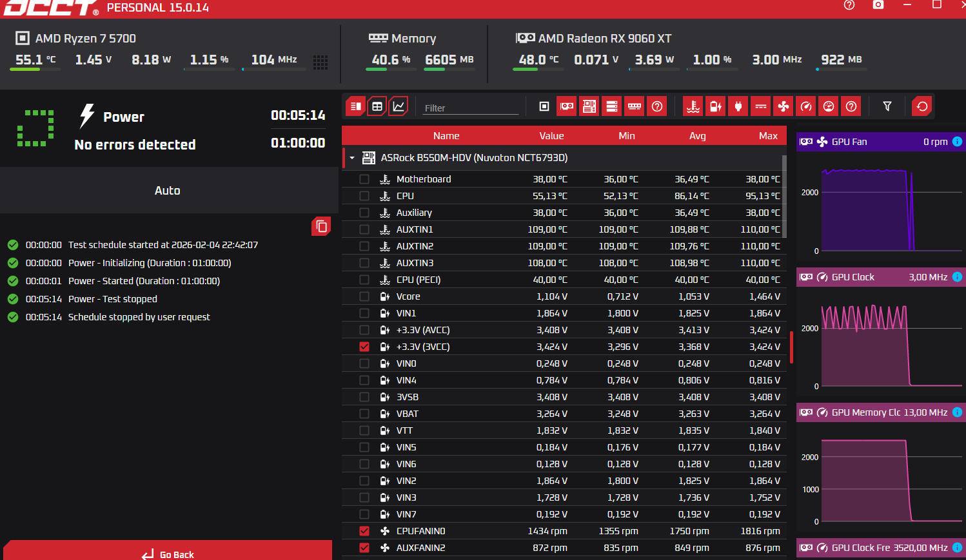Click the elapsed time 00:05:14
The height and width of the screenshot is (560, 966).
click(x=298, y=115)
